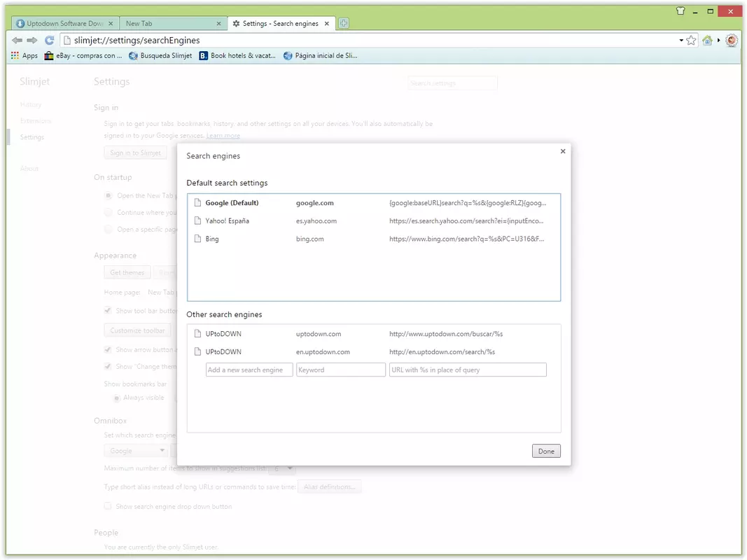Click Bing search URL text
Screen dimensions: 747x560
[x=466, y=239]
